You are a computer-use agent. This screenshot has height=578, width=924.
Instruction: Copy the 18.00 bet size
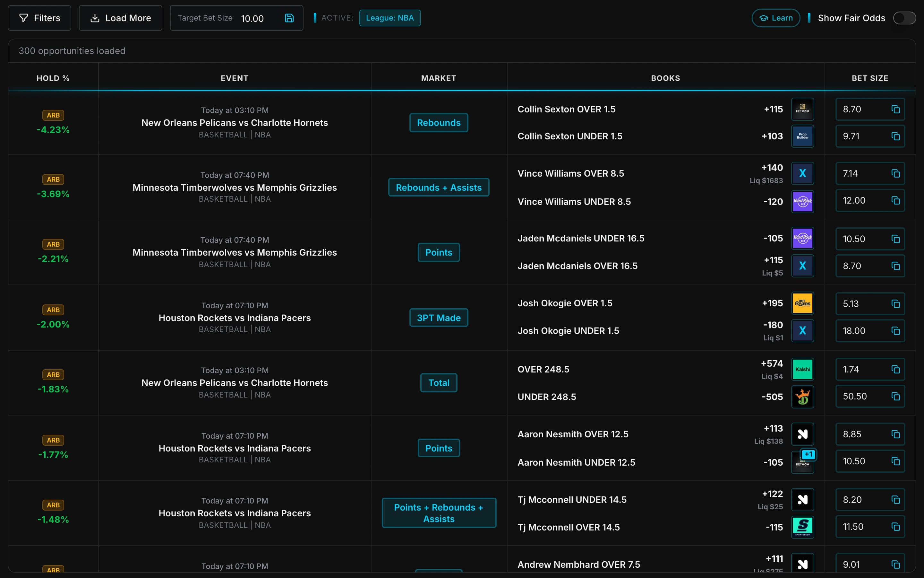[895, 331]
